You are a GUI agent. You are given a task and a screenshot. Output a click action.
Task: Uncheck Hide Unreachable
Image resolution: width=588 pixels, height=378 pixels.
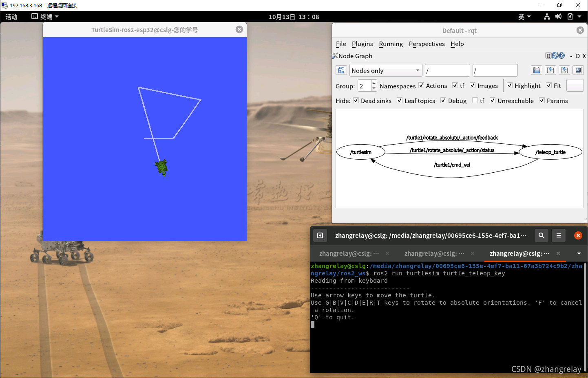[x=493, y=101]
